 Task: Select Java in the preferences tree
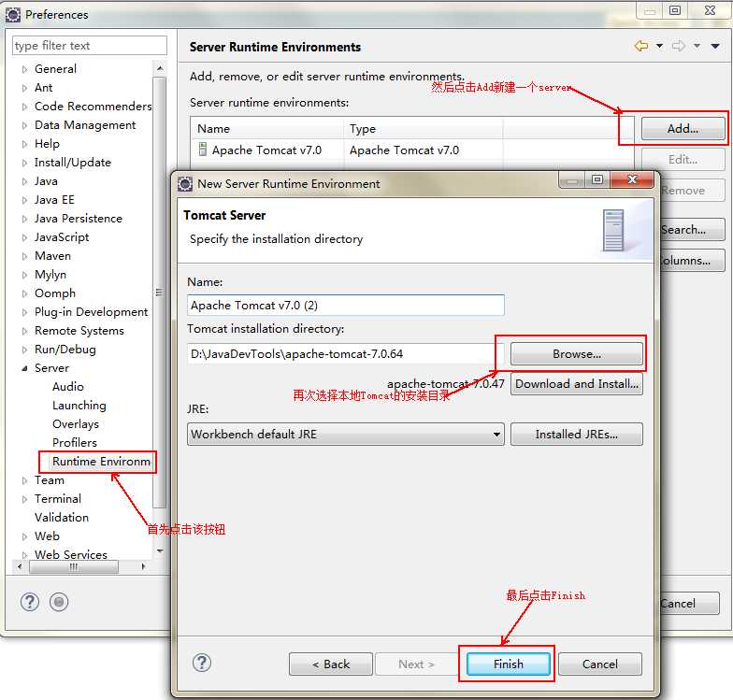click(x=46, y=181)
